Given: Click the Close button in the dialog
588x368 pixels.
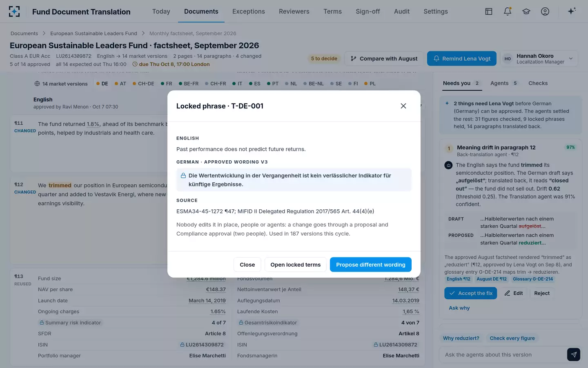Looking at the screenshot, I should point(247,265).
